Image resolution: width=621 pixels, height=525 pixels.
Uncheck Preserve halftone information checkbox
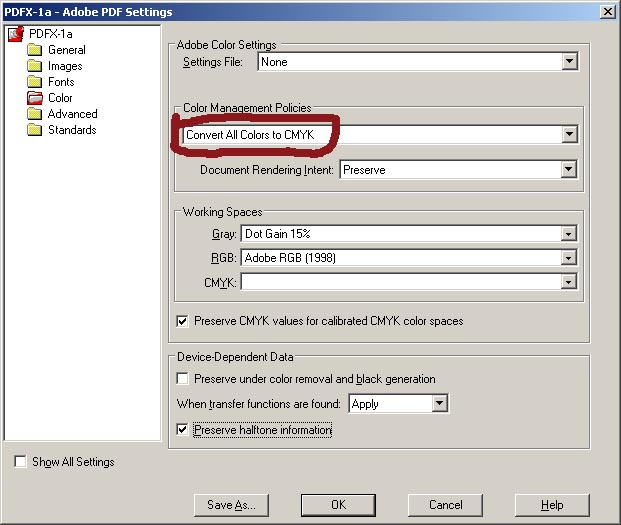click(182, 430)
